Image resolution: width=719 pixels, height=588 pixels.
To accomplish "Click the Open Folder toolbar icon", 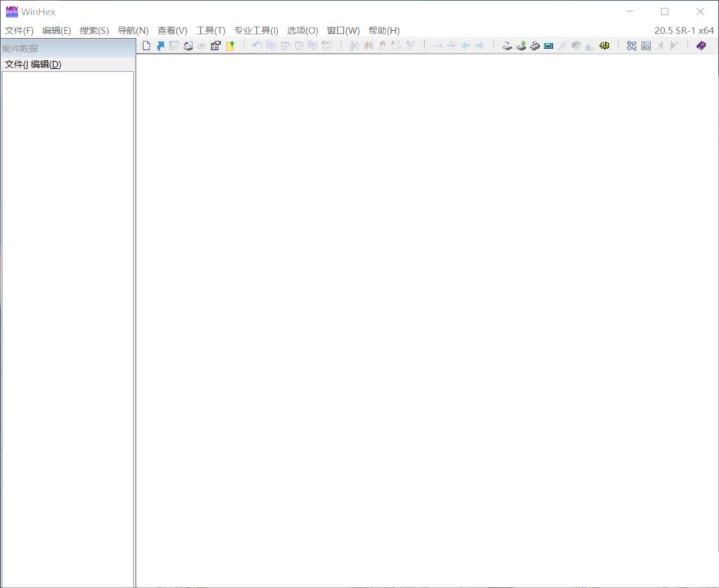I will 230,46.
